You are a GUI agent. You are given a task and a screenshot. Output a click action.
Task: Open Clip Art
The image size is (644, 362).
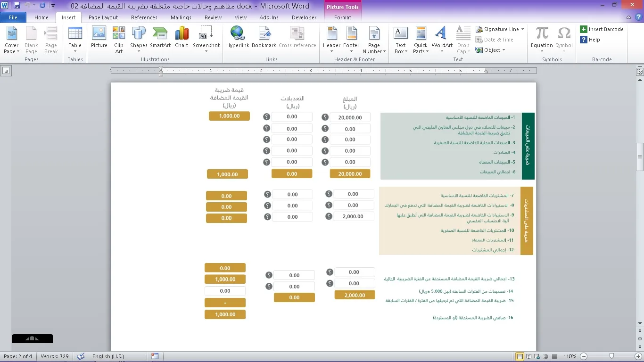tap(119, 40)
